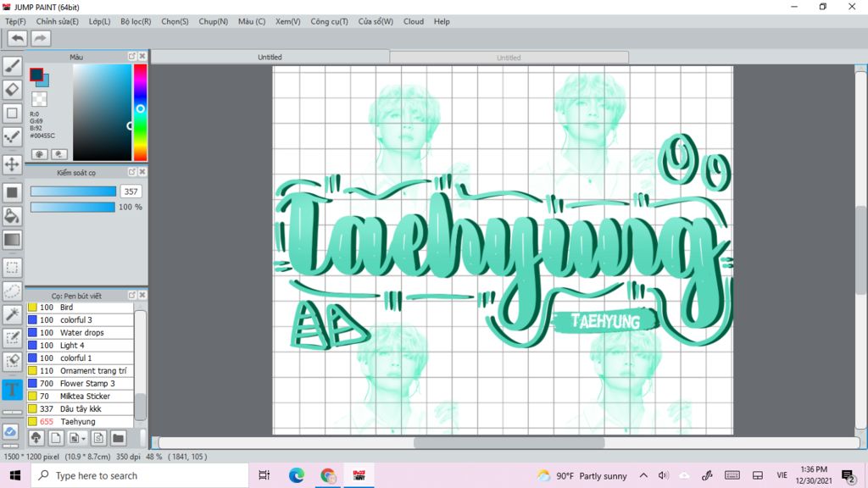The height and width of the screenshot is (488, 868).
Task: Add a script brush
Action: 98,438
